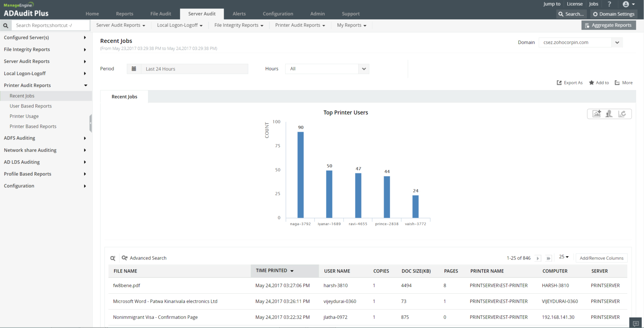This screenshot has width=644, height=328.
Task: Click the users icon in chart toolbar
Action: [609, 114]
